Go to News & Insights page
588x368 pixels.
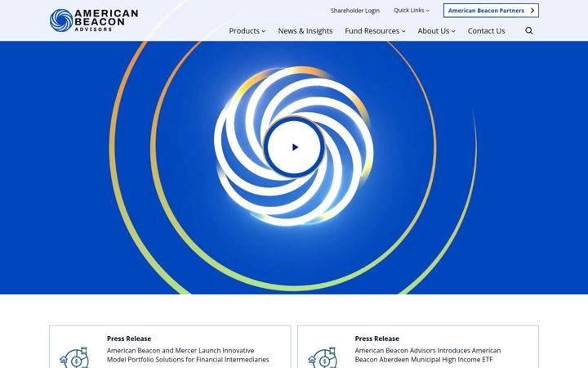pyautogui.click(x=305, y=31)
